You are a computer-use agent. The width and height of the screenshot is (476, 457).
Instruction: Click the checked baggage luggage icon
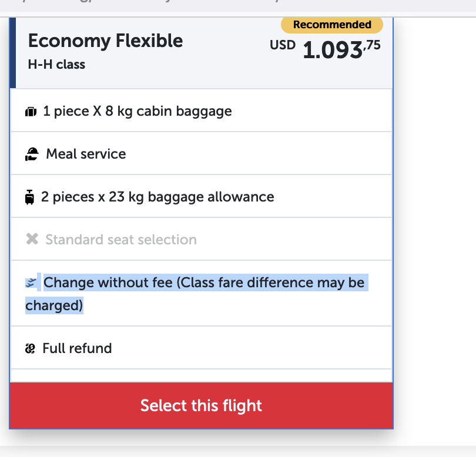29,197
